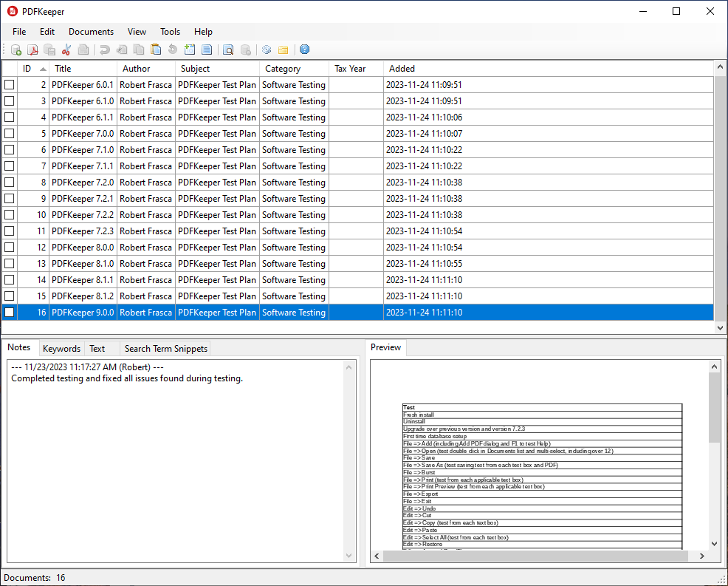
Task: Click Subject cell in PDFKeeper 7.2.1 row
Action: click(217, 199)
